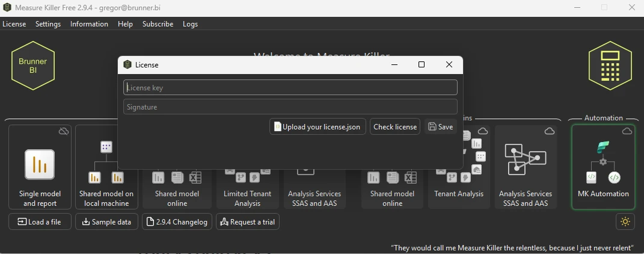
Task: Toggle light theme with sun icon
Action: pyautogui.click(x=625, y=221)
